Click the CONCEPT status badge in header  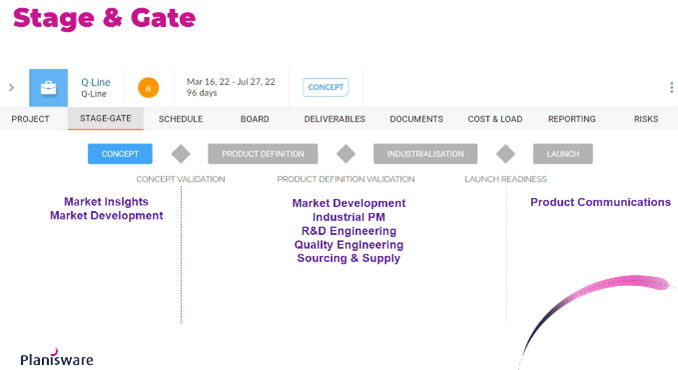click(326, 87)
